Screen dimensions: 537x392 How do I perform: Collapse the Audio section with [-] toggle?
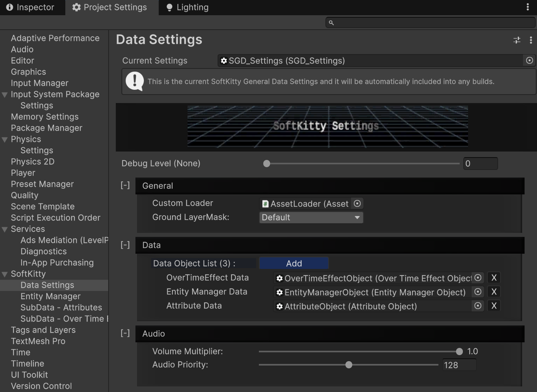click(x=125, y=333)
